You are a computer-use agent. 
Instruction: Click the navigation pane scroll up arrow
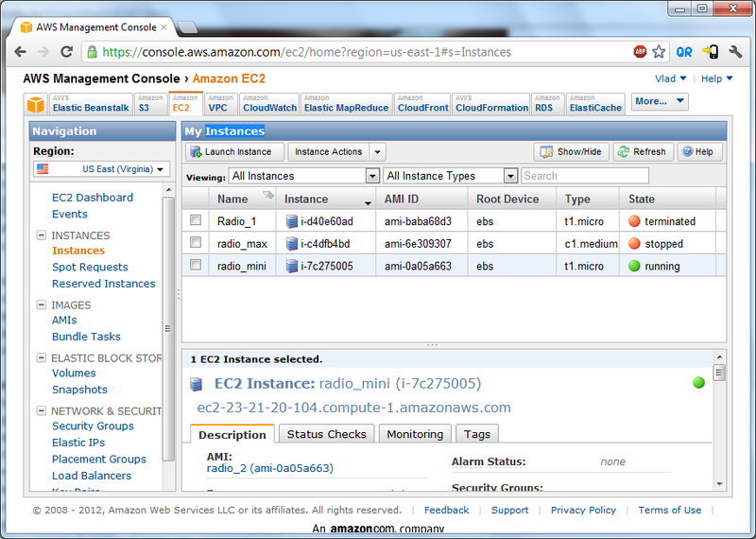(x=168, y=190)
